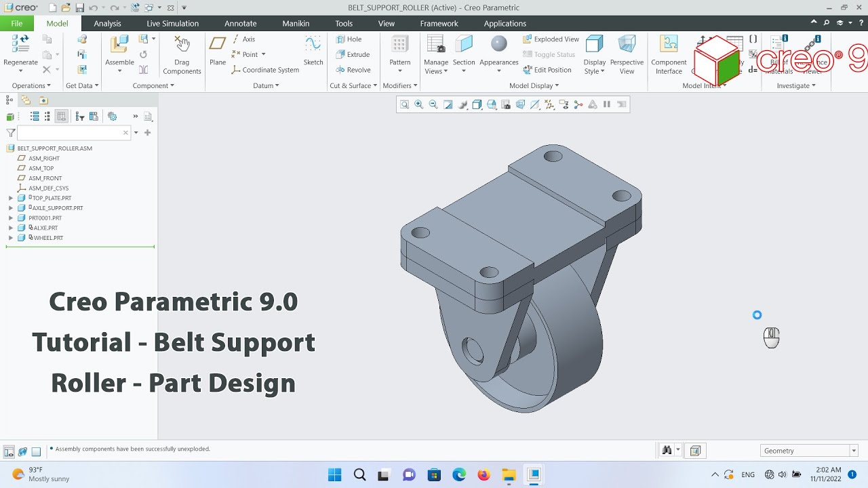The height and width of the screenshot is (488, 868).
Task: Open the Manage Views dropdown
Action: (436, 67)
